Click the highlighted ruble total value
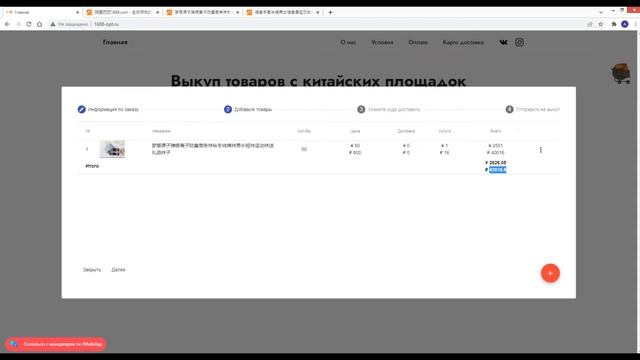 click(498, 170)
